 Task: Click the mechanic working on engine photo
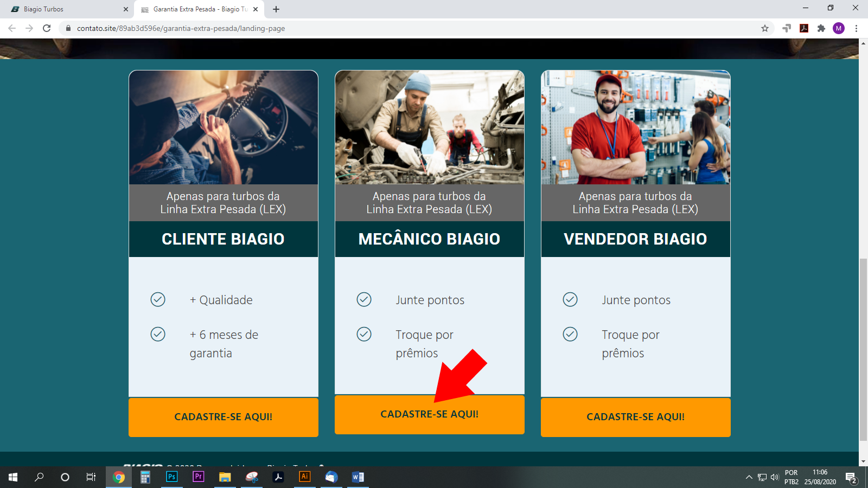430,127
